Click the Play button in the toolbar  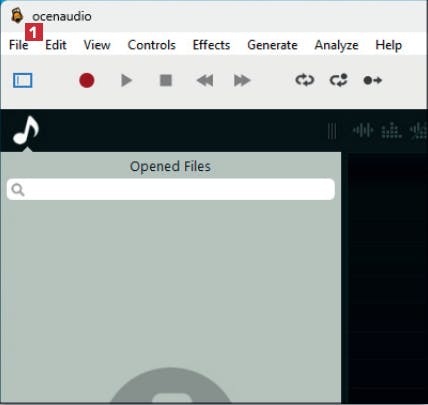pos(126,80)
